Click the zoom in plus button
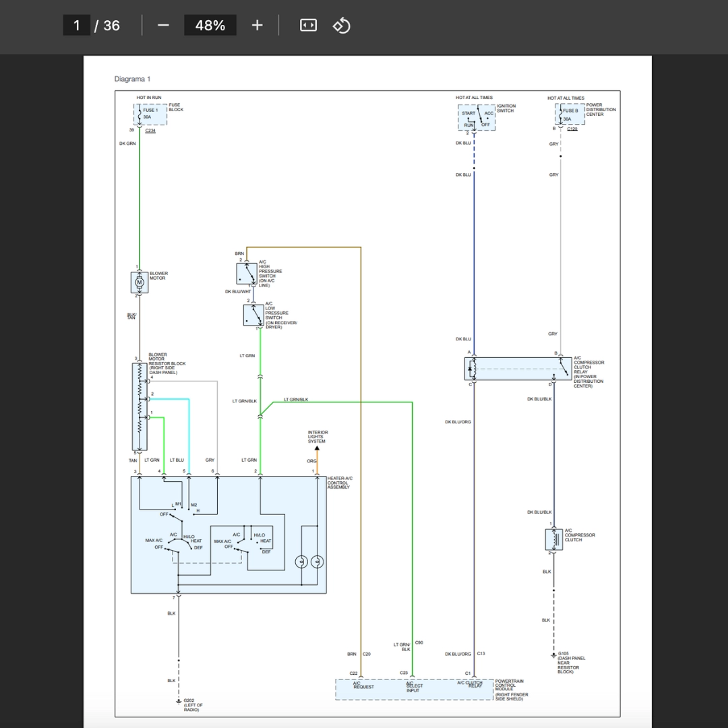 click(x=257, y=25)
